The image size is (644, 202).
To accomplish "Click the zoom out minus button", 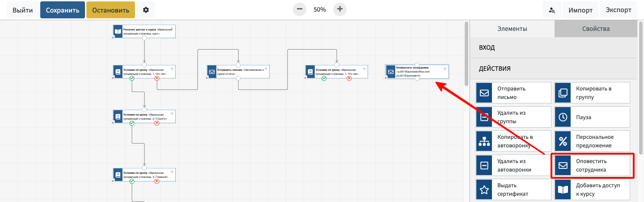I will [x=300, y=9].
